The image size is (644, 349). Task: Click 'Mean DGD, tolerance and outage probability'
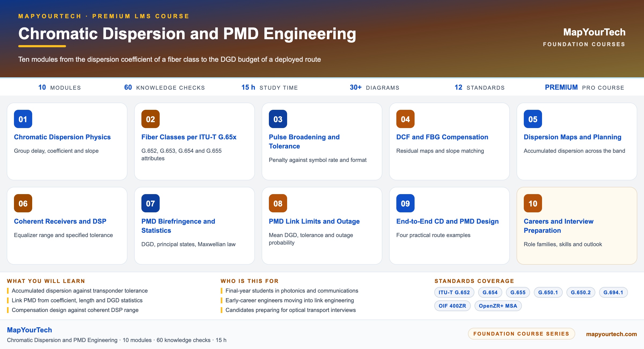coord(311,239)
